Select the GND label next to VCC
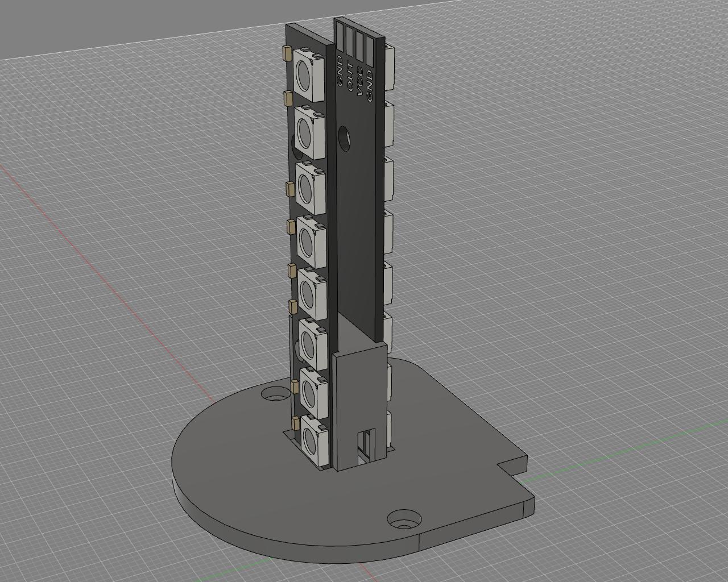This screenshot has height=582, width=728. 370,86
